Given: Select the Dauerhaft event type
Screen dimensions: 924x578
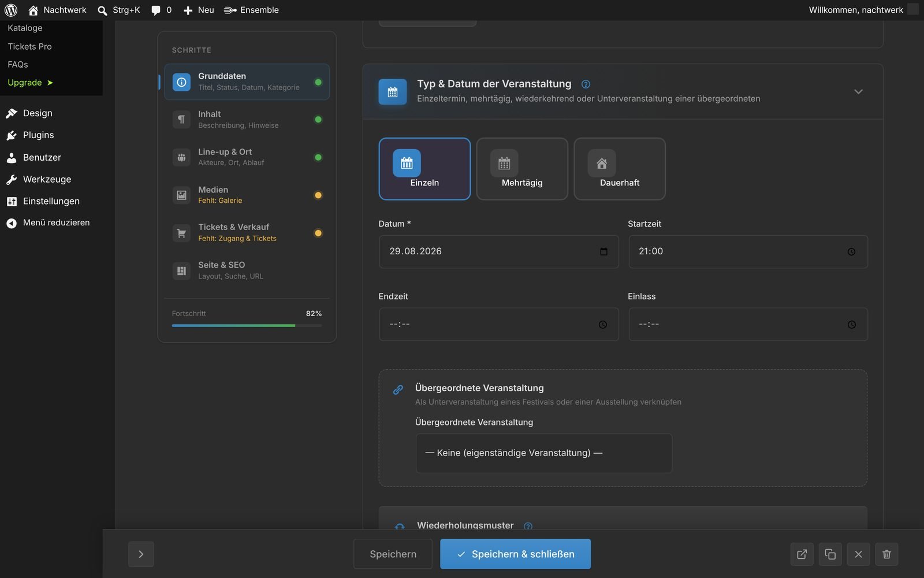Looking at the screenshot, I should (x=620, y=169).
